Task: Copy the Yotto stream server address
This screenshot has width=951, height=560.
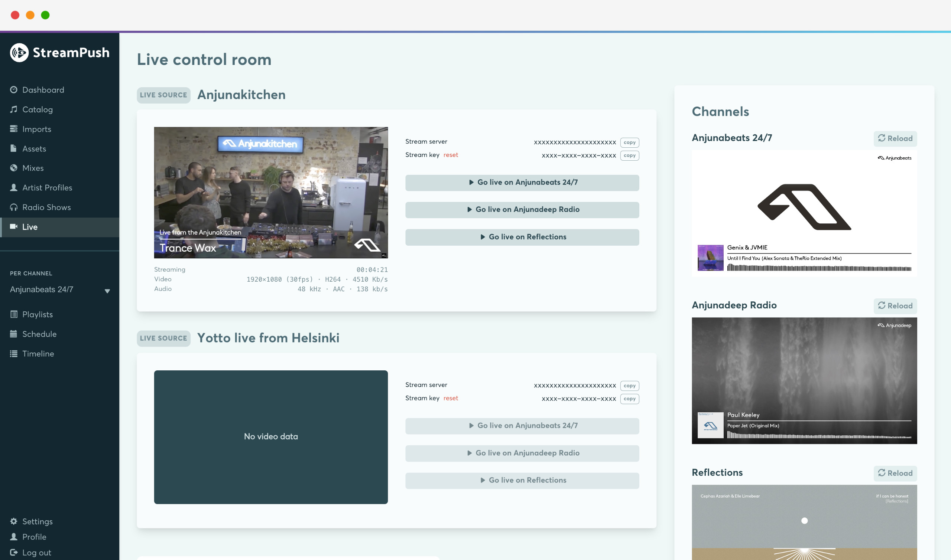Action: [x=629, y=385]
